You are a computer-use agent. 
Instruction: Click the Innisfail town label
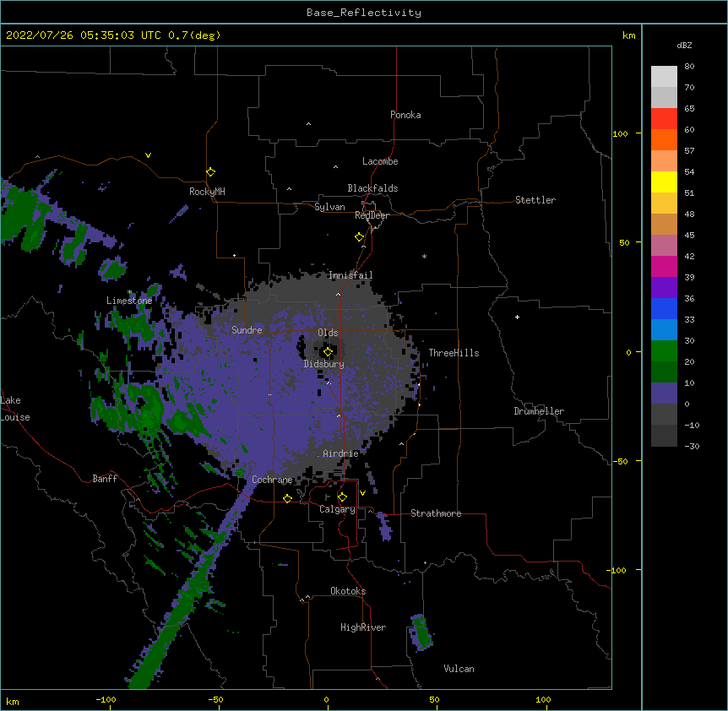[x=350, y=275]
